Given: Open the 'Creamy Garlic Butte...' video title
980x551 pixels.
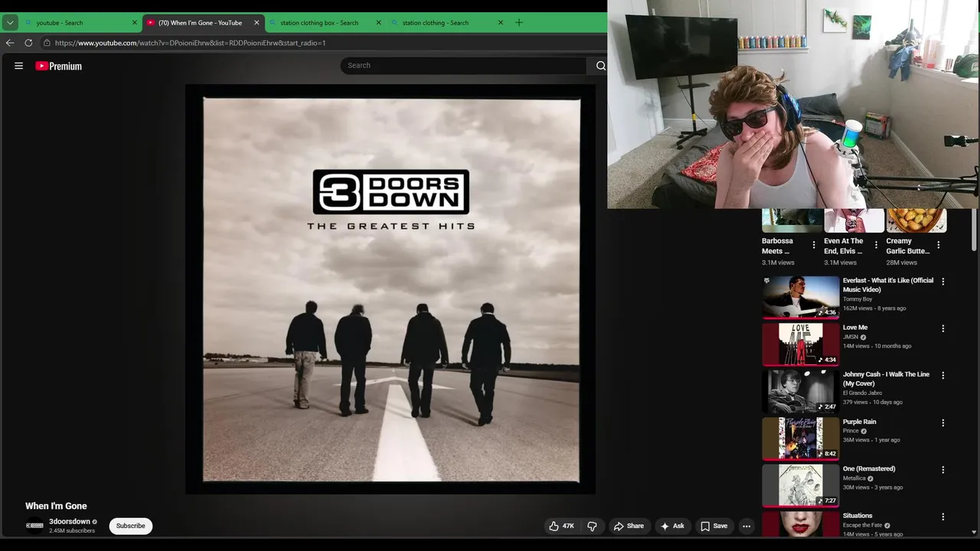Looking at the screenshot, I should tap(908, 246).
